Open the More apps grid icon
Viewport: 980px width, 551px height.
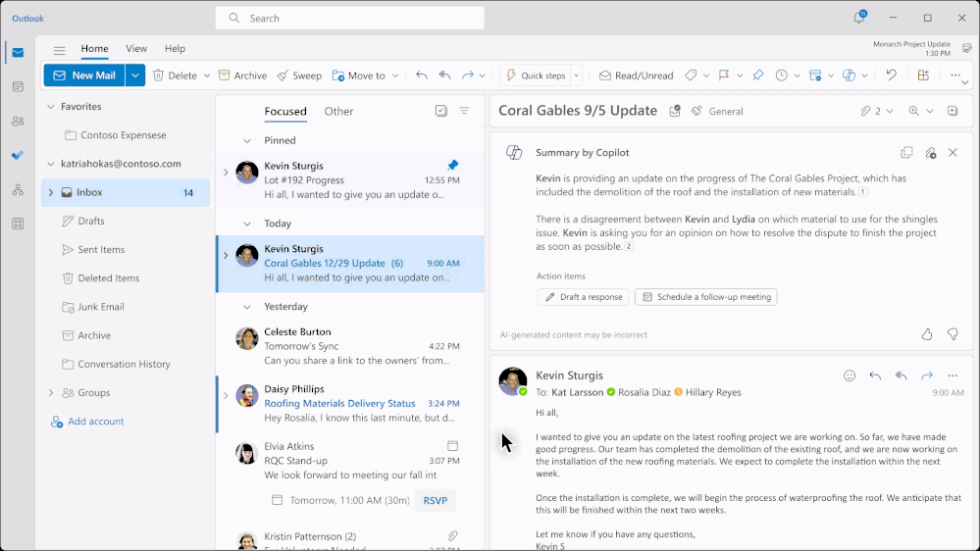click(x=18, y=223)
